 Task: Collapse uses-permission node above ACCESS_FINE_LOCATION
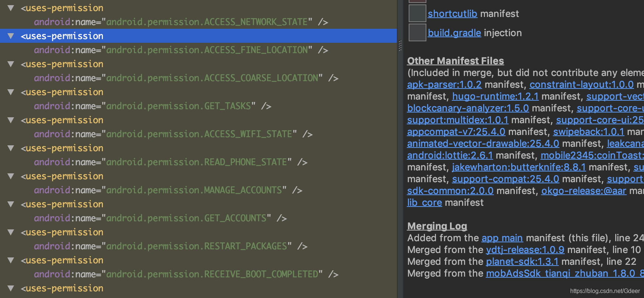[x=11, y=36]
